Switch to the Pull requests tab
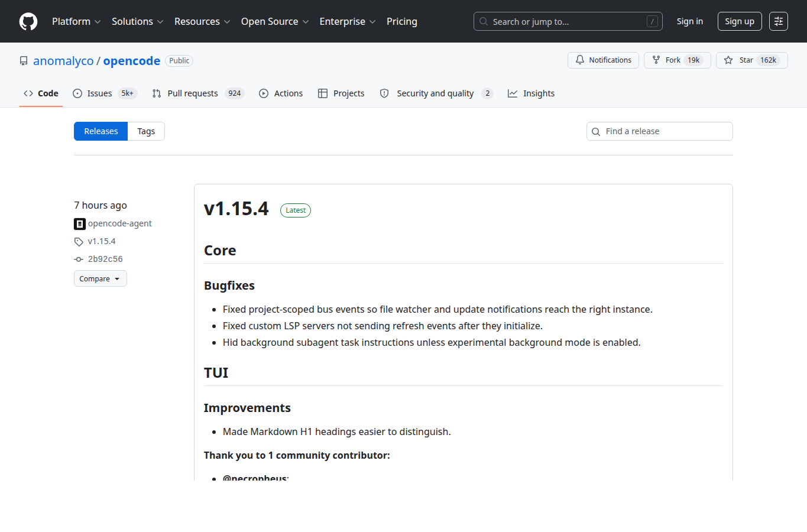Viewport: 807px width, 532px height. click(198, 93)
